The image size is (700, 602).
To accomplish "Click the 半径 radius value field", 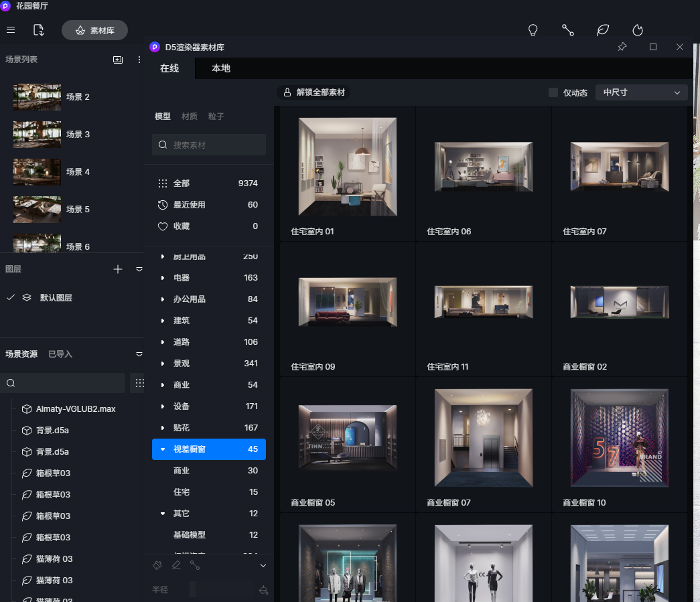I will pyautogui.click(x=223, y=589).
